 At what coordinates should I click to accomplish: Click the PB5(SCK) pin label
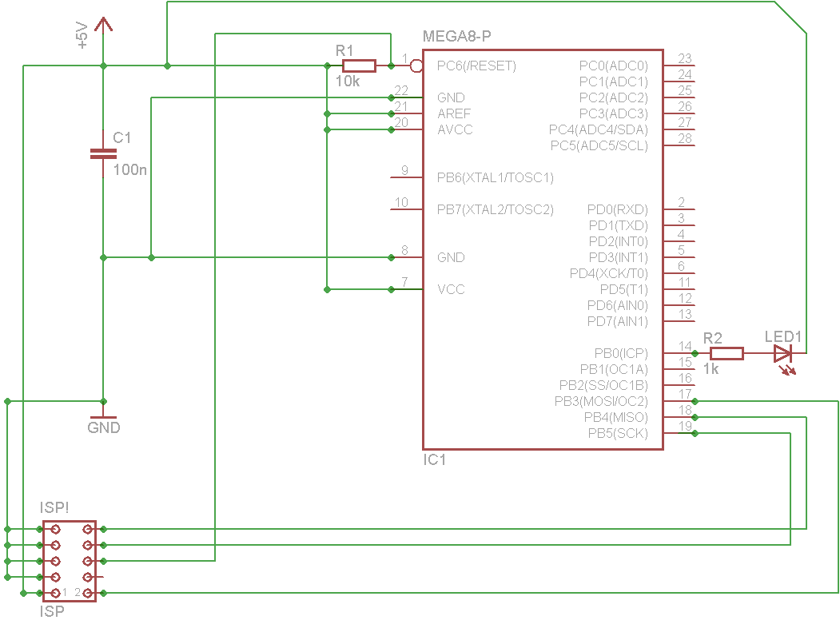[618, 433]
